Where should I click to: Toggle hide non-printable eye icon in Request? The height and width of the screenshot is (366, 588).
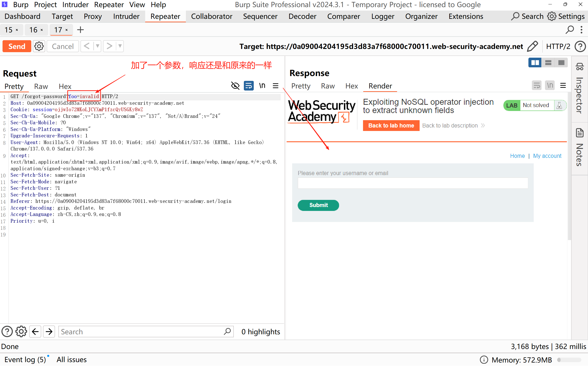pos(235,86)
